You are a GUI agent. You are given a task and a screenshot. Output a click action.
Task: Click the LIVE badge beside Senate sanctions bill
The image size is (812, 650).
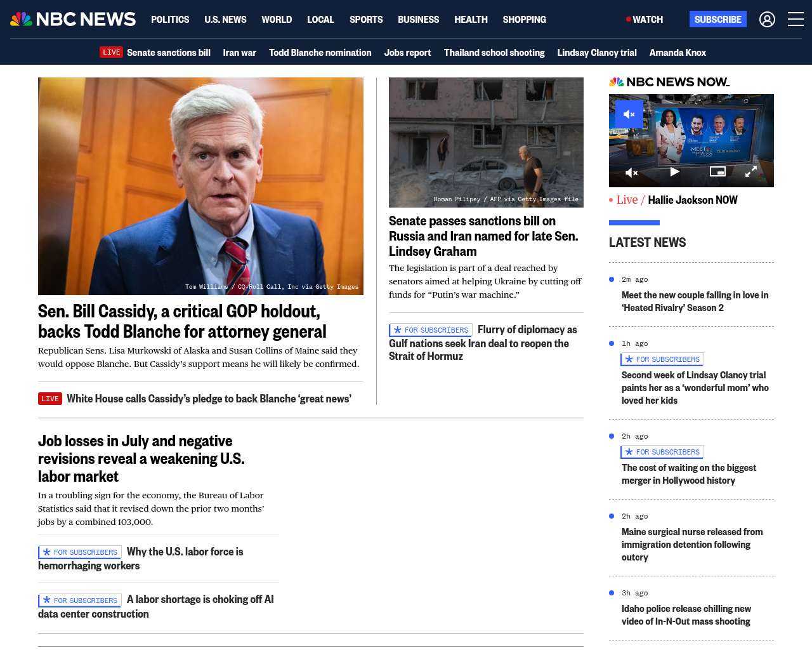click(111, 52)
